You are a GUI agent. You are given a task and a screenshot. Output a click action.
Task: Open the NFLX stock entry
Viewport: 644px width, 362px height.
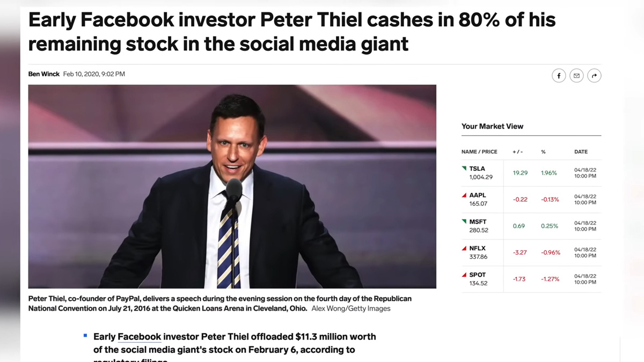tap(531, 253)
